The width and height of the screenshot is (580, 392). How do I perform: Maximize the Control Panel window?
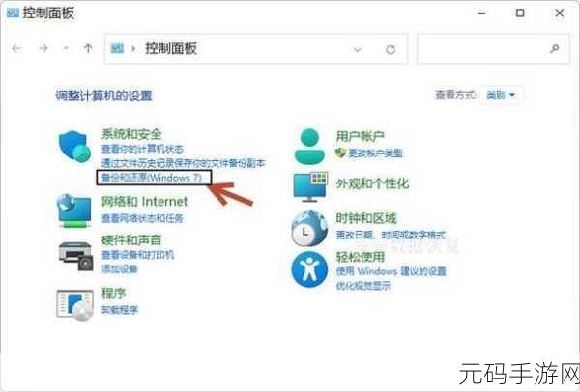tap(520, 14)
